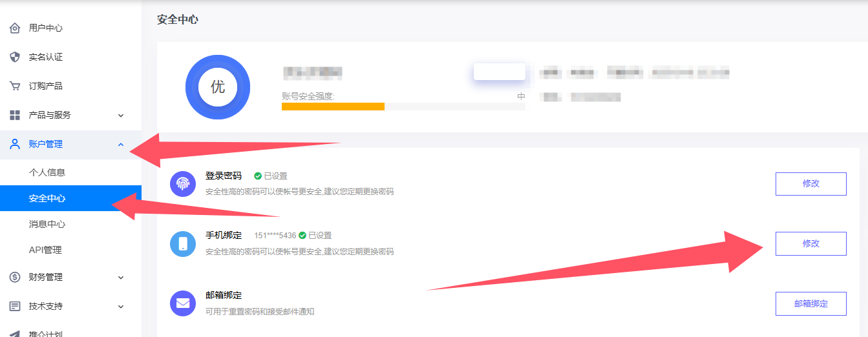Click the grid icon beside 产品与服务
Viewport: 868px width, 337px height.
[x=15, y=115]
